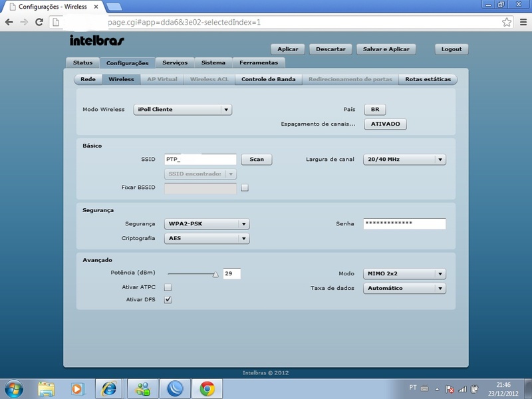Open a new browser tab
Image resolution: width=532 pixels, height=399 pixels.
(114, 7)
